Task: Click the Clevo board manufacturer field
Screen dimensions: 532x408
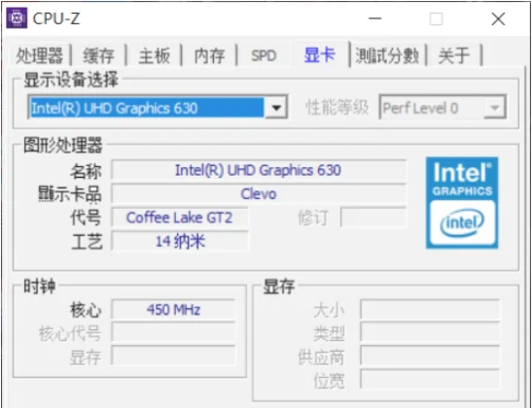Action: click(x=259, y=194)
